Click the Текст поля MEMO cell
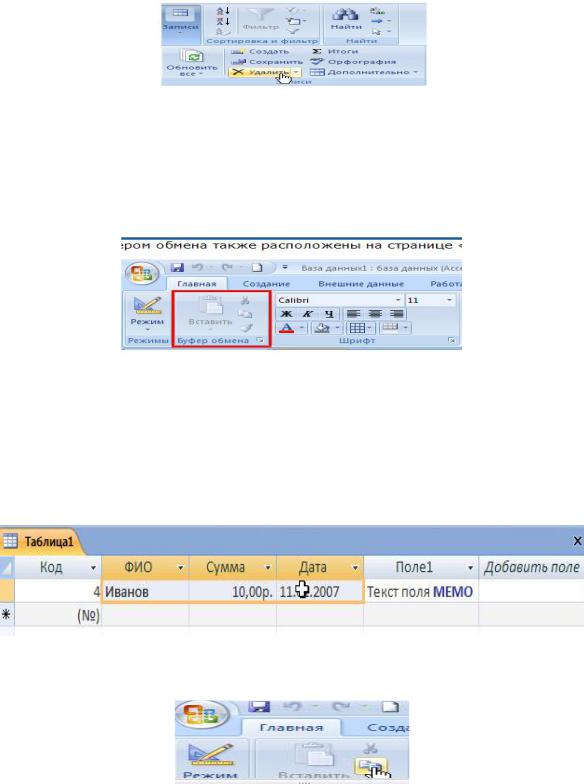Viewport: 584px width, 784px height. pos(420,592)
